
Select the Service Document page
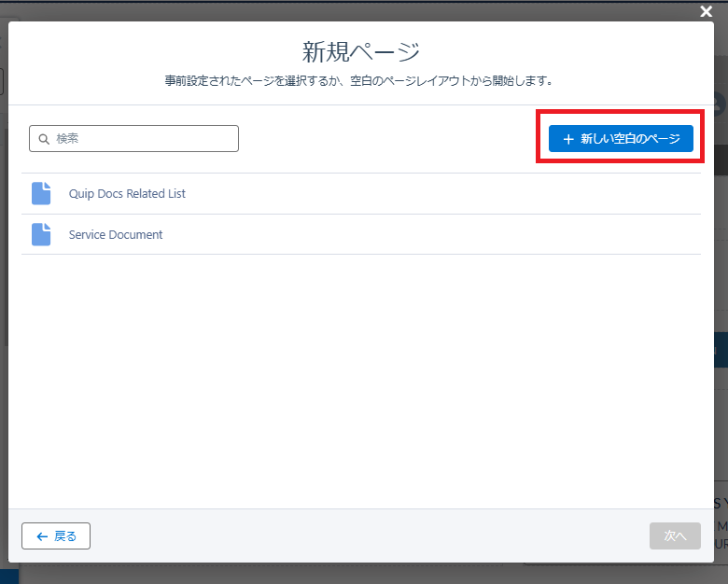click(x=361, y=234)
